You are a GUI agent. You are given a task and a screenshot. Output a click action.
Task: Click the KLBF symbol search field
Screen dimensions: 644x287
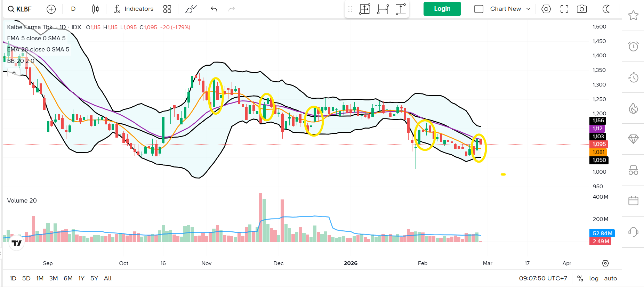click(x=20, y=9)
